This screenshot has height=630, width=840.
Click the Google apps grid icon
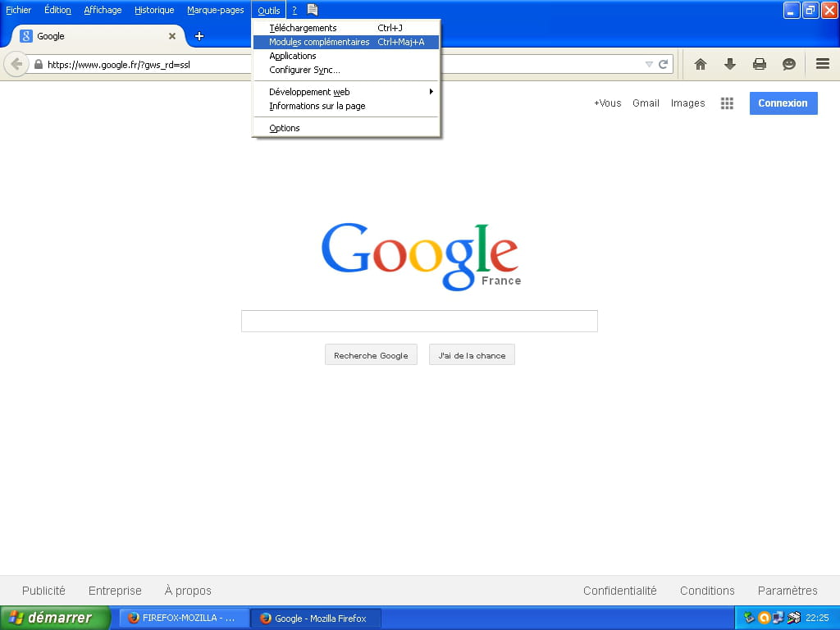tap(727, 103)
